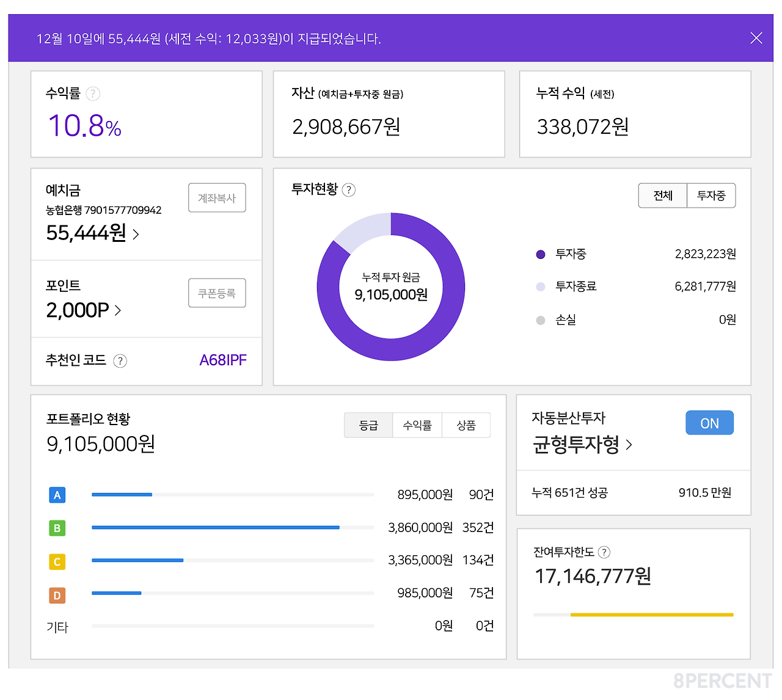Show portfolio by 상품 tab
The width and height of the screenshot is (782, 700).
coord(466,425)
